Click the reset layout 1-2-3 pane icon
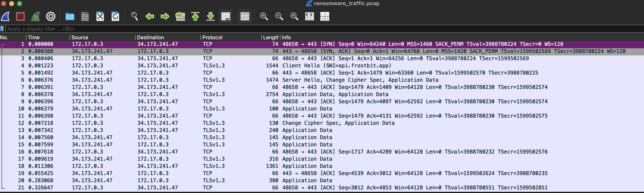 (325, 17)
